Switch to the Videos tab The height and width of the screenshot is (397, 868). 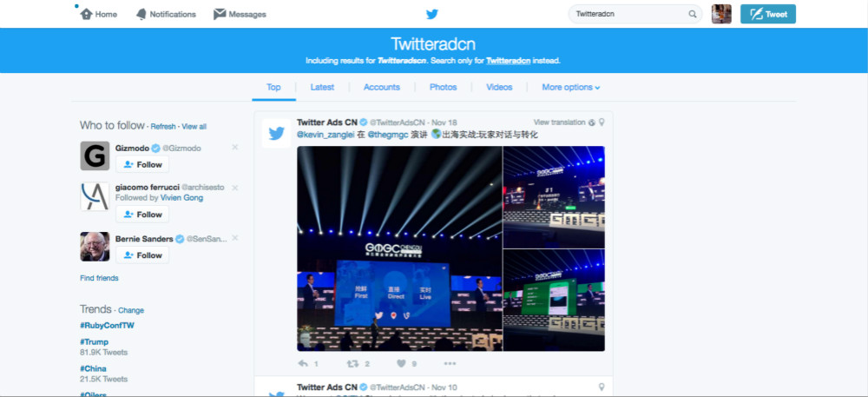click(499, 87)
